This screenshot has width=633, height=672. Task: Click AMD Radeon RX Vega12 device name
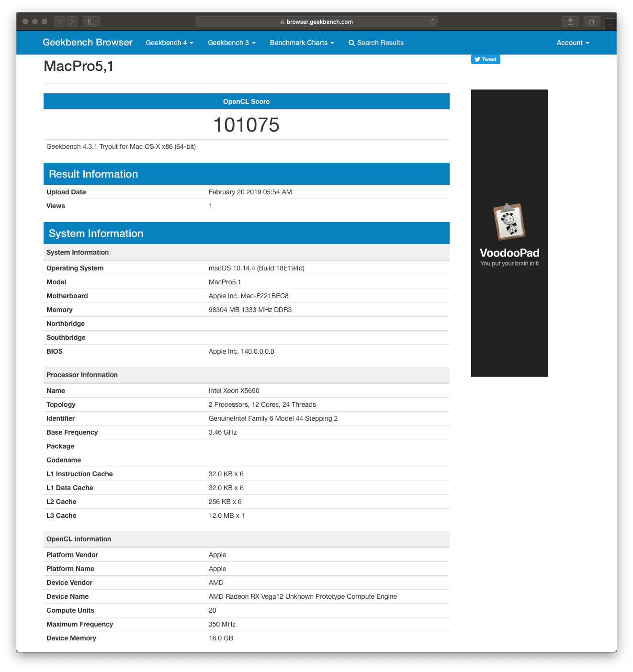pyautogui.click(x=303, y=596)
